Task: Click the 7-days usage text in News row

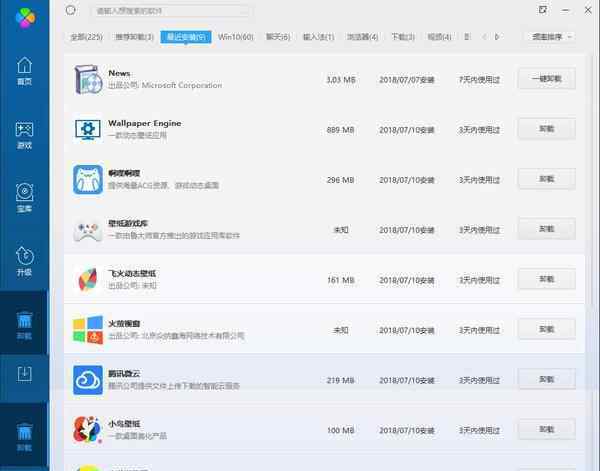Action: tap(479, 80)
